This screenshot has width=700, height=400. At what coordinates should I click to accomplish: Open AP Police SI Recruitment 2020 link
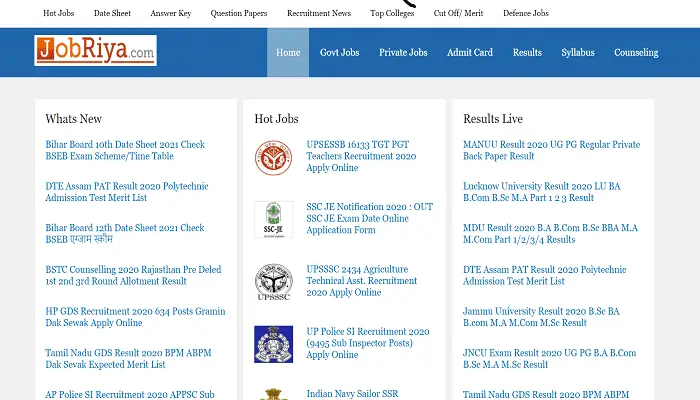coord(130,394)
